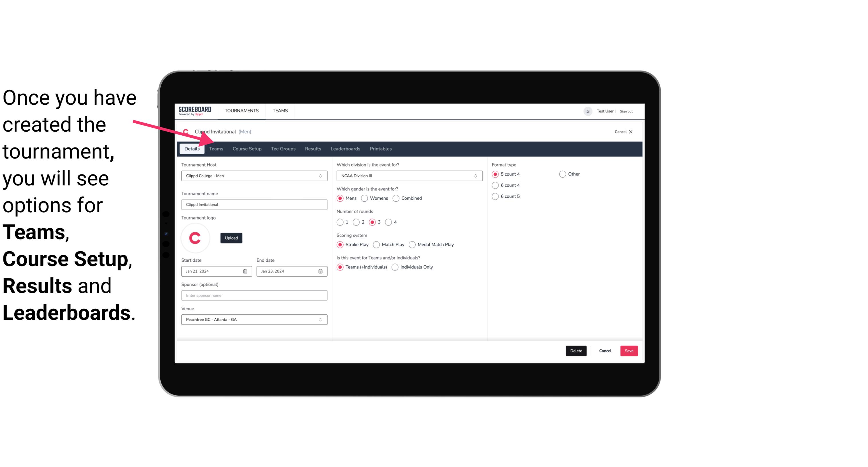This screenshot has height=467, width=868.
Task: Click the Tournament name input field
Action: click(254, 204)
